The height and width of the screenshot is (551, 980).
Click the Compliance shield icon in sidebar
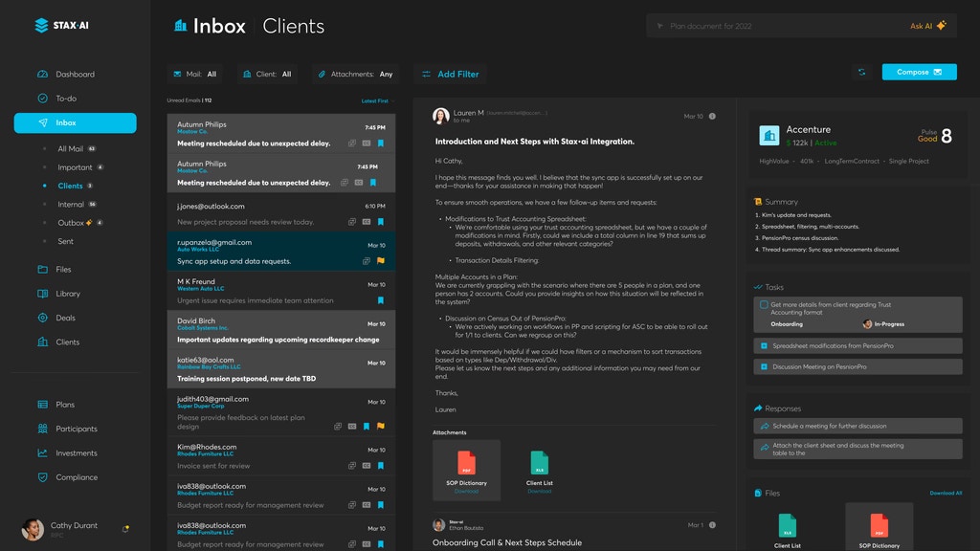point(42,477)
